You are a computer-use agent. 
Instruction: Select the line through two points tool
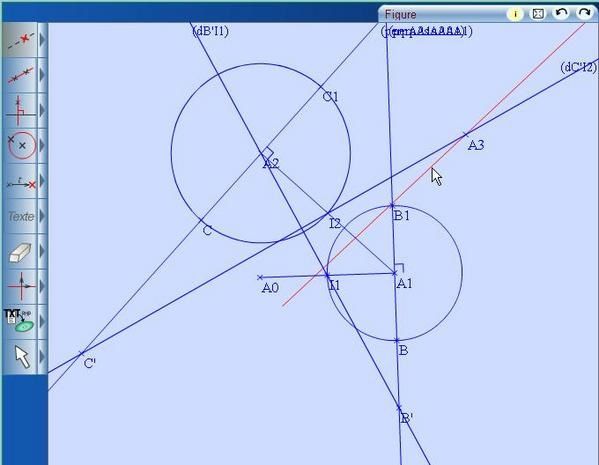click(21, 75)
